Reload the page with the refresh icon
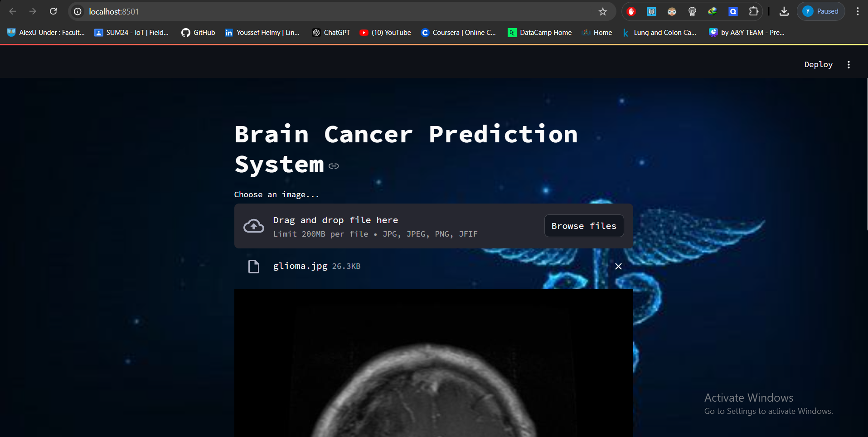The width and height of the screenshot is (868, 437). [53, 11]
